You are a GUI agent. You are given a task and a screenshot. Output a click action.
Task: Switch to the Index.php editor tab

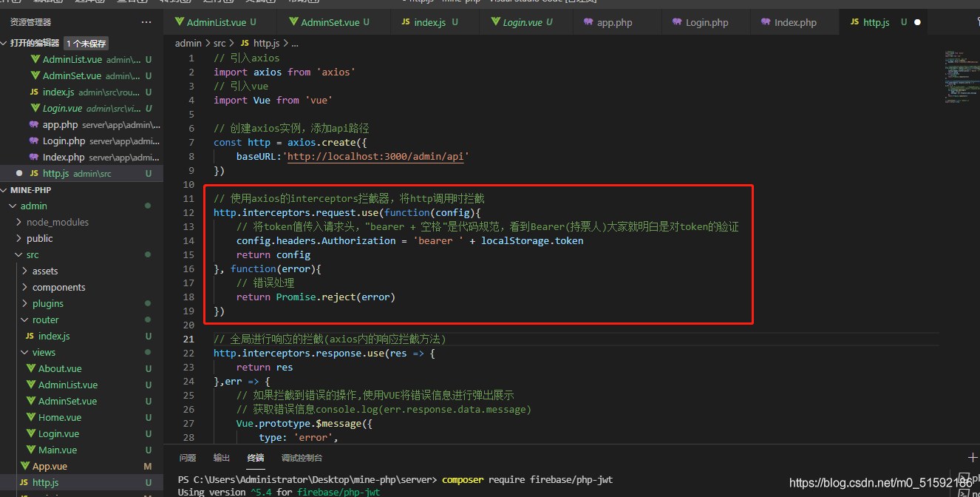click(794, 22)
